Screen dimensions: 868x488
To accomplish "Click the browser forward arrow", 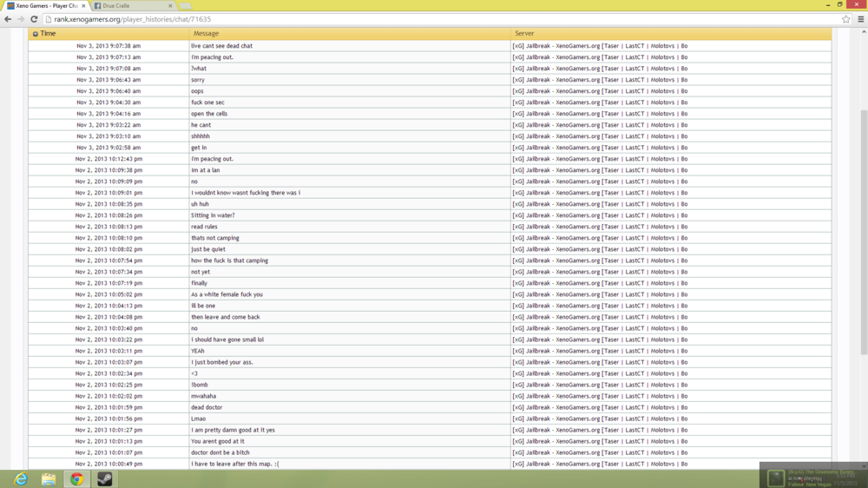I will coord(21,19).
